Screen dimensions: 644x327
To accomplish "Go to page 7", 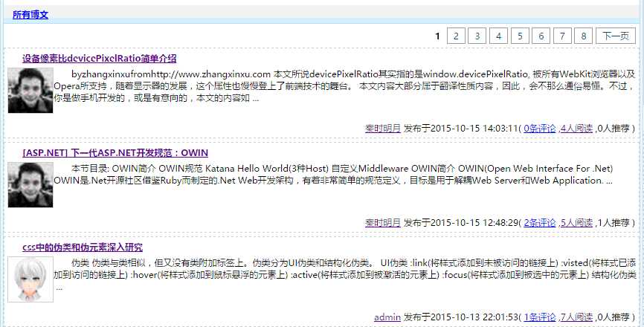I will point(562,36).
